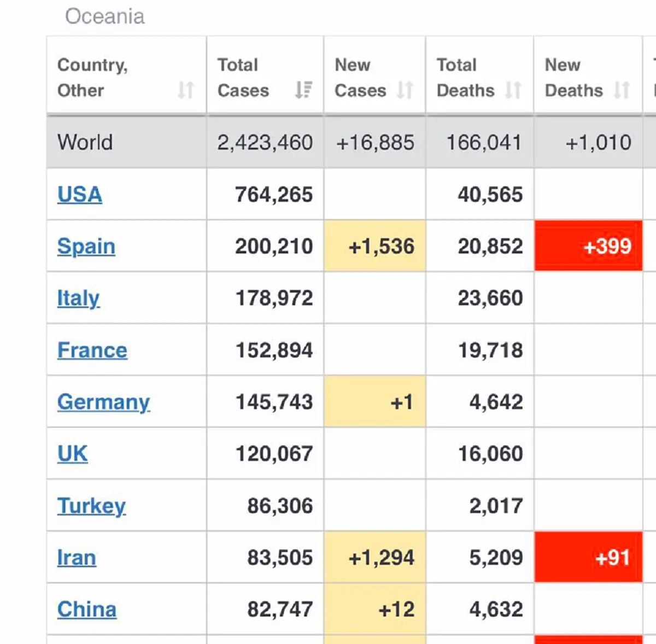Click the Total Deaths column header
656x644 pixels.
(x=466, y=77)
